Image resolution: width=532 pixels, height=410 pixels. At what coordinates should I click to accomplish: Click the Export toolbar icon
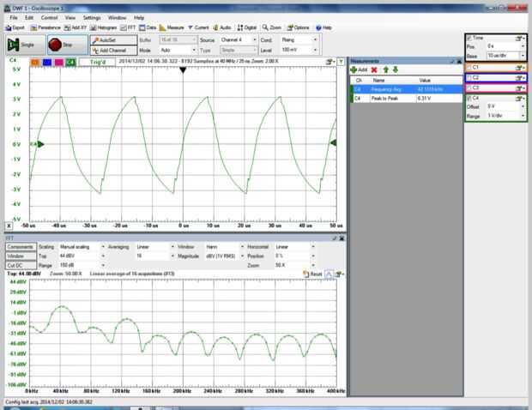click(14, 27)
